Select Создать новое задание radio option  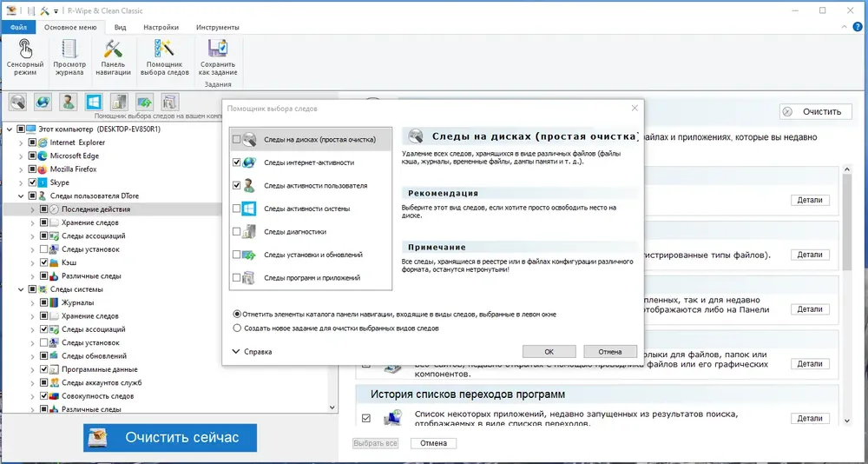238,328
